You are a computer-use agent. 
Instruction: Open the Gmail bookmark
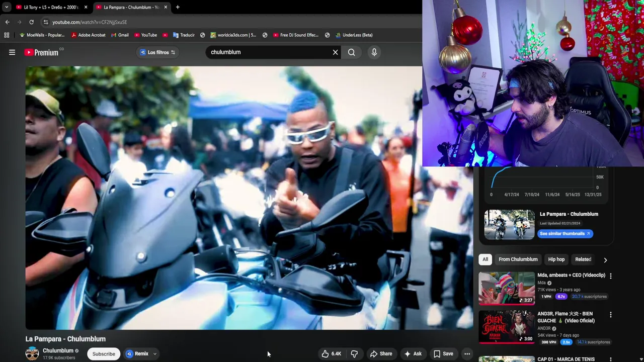tap(120, 35)
